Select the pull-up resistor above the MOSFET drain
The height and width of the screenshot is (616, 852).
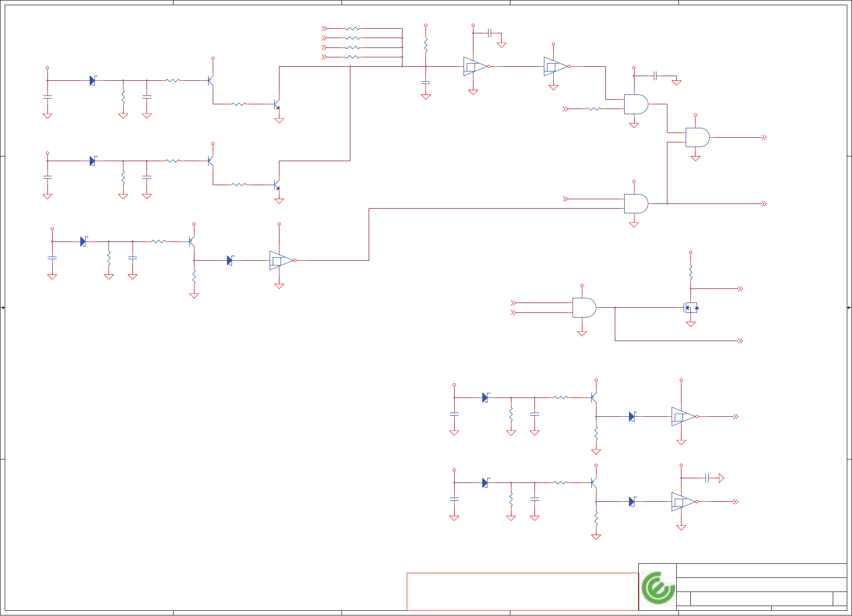point(691,272)
